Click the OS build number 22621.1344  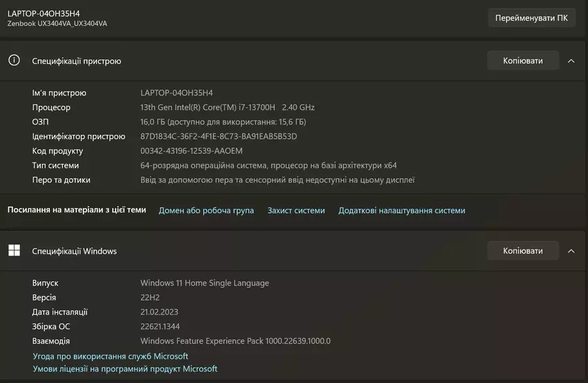(x=163, y=326)
